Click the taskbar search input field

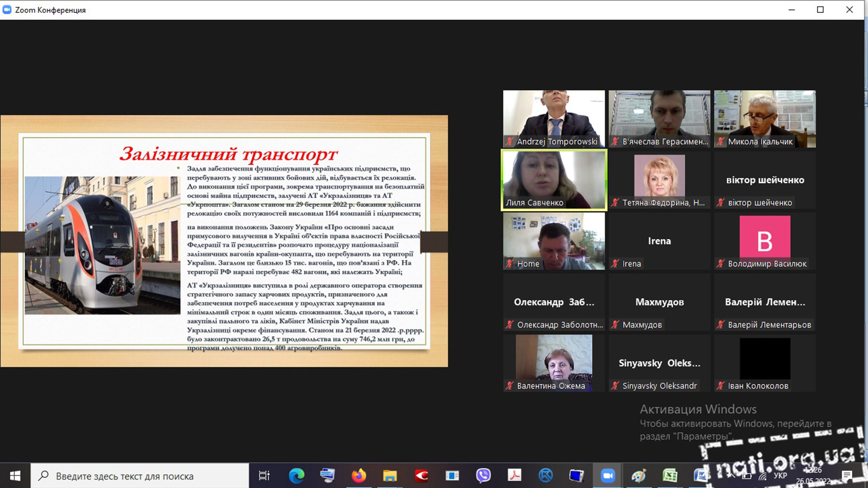click(140, 476)
